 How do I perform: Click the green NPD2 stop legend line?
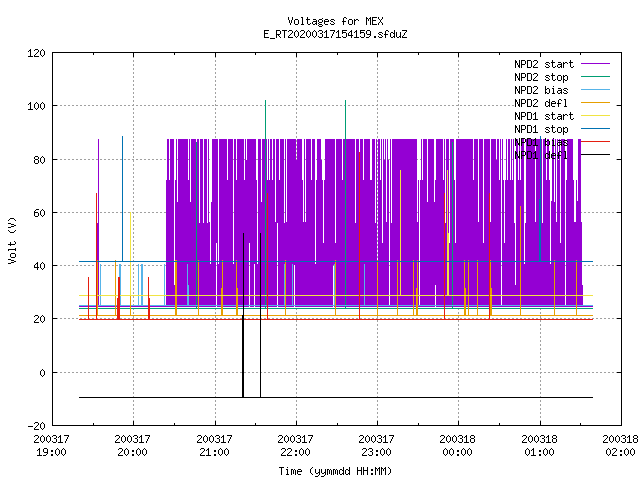[595, 76]
